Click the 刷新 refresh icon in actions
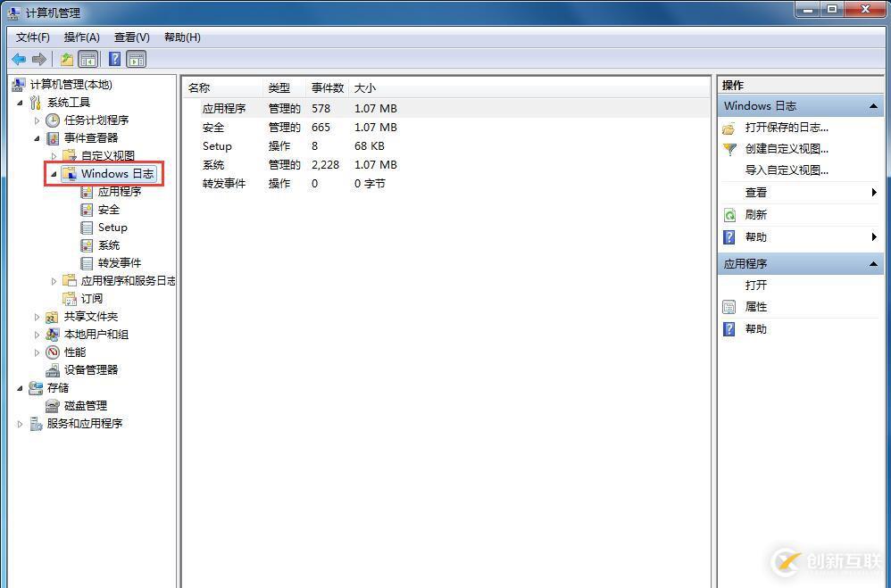This screenshot has width=891, height=588. (729, 215)
